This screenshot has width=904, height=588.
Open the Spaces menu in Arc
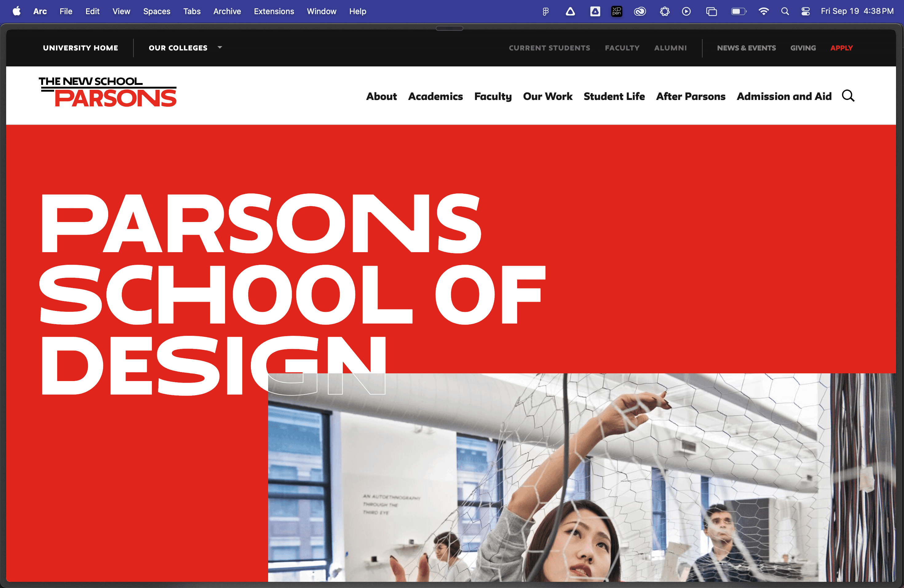157,11
